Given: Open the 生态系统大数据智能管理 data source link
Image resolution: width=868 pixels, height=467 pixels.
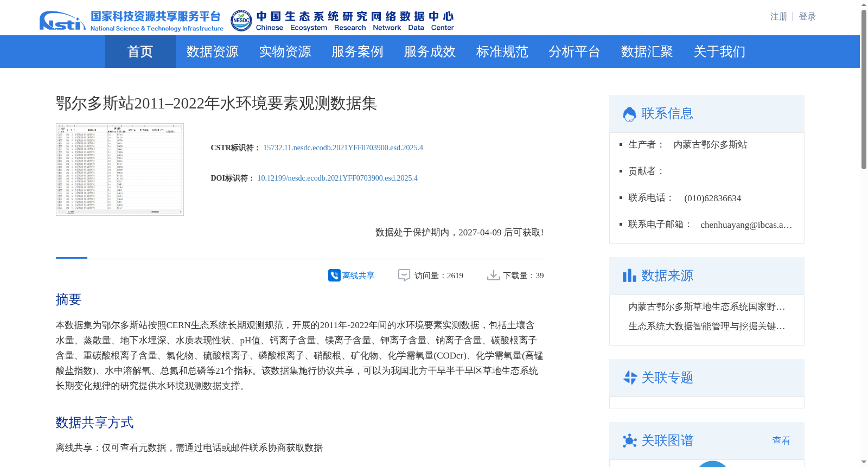Looking at the screenshot, I should [706, 327].
